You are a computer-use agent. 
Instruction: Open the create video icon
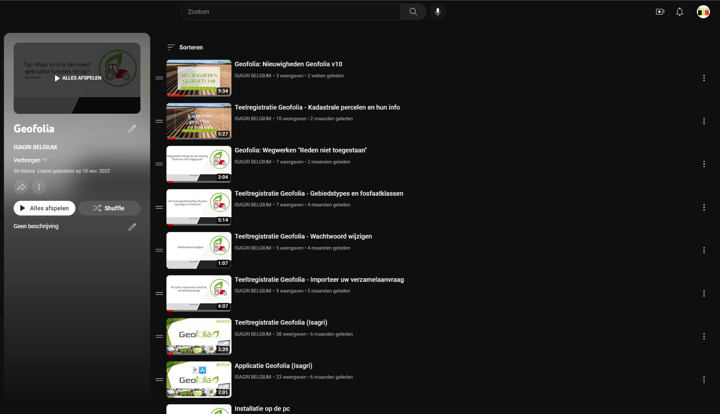pos(660,12)
